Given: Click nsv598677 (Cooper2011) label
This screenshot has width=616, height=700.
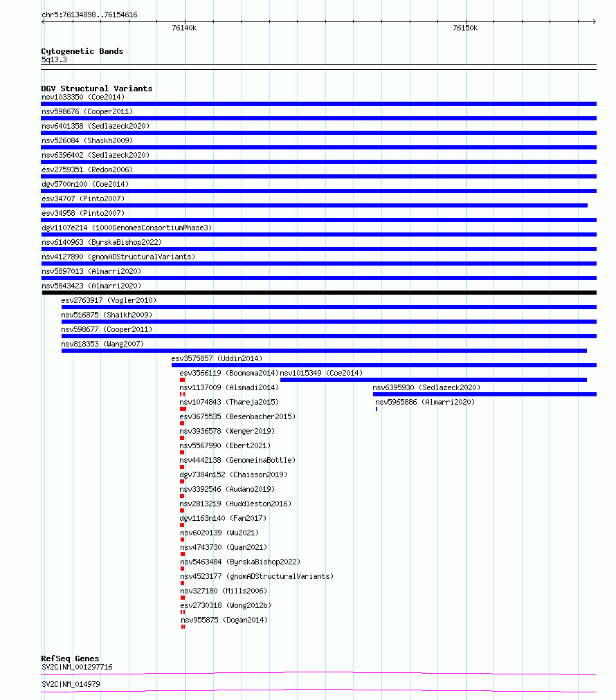Looking at the screenshot, I should (107, 329).
